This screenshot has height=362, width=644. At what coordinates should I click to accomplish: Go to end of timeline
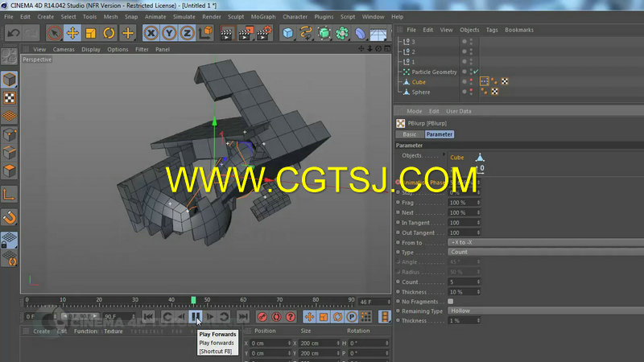pos(243,317)
